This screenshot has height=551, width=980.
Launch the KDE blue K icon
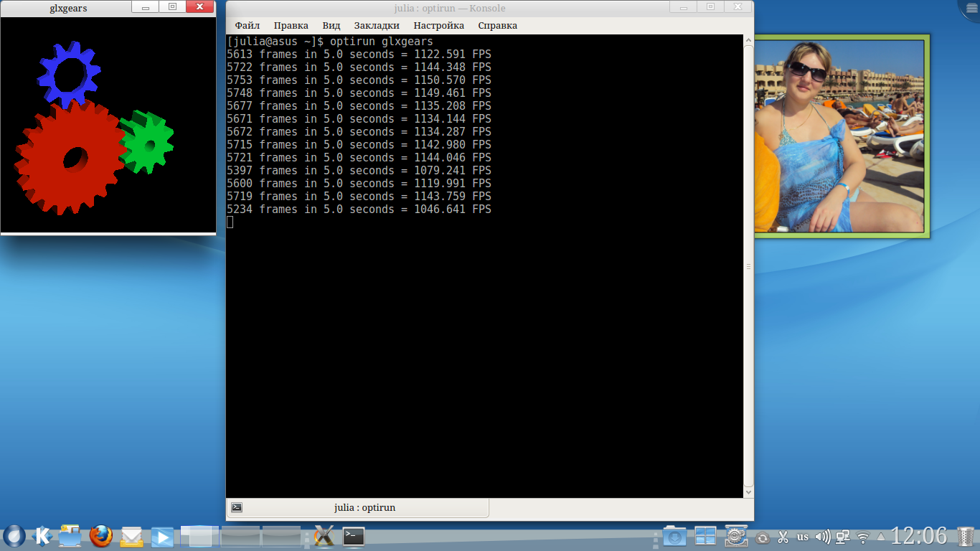click(x=42, y=535)
